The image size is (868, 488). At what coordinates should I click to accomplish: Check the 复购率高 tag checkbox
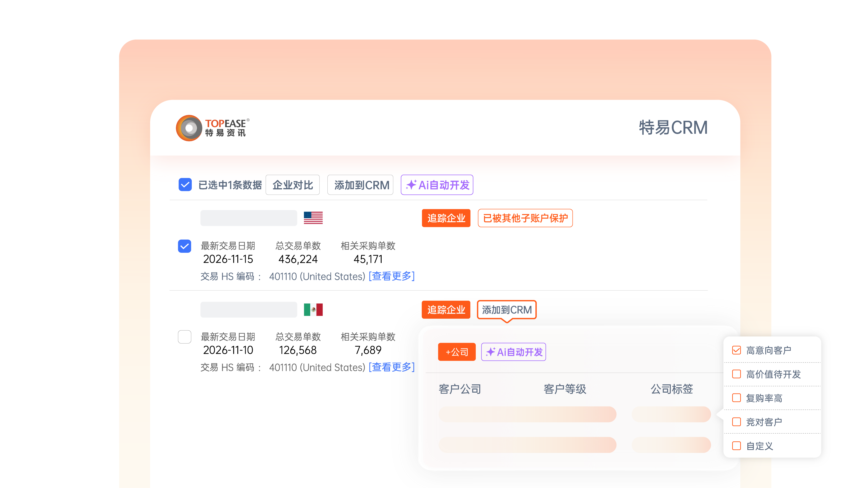pyautogui.click(x=737, y=398)
